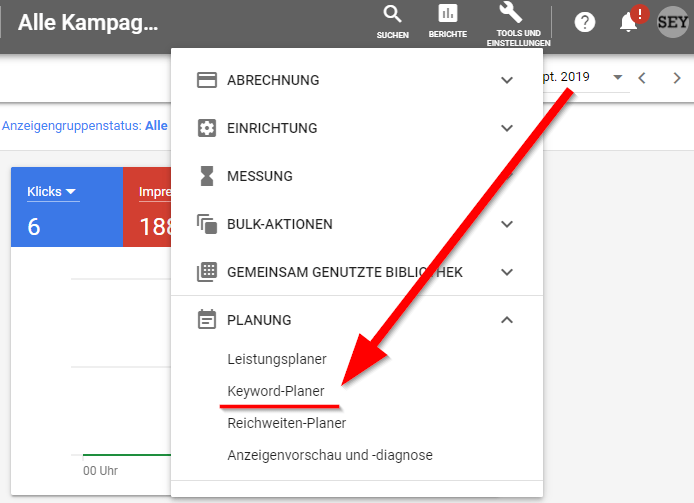Open Reichweiten-Planer
694x503 pixels.
click(286, 423)
